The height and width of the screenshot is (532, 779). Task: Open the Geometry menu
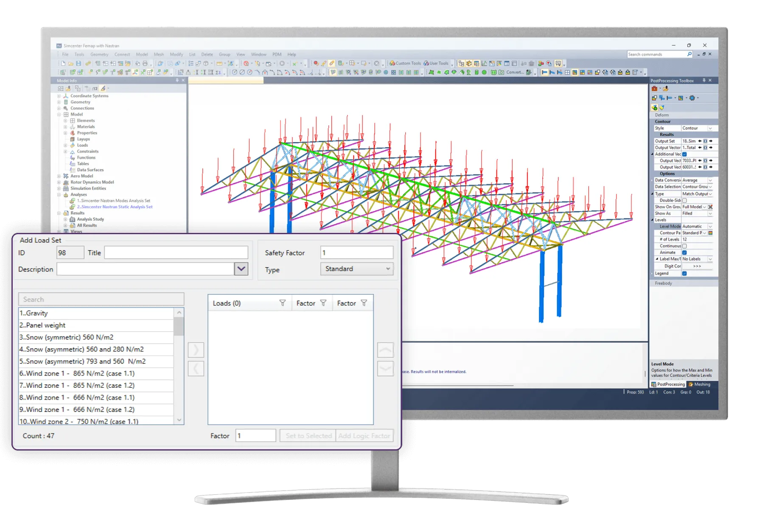click(99, 54)
